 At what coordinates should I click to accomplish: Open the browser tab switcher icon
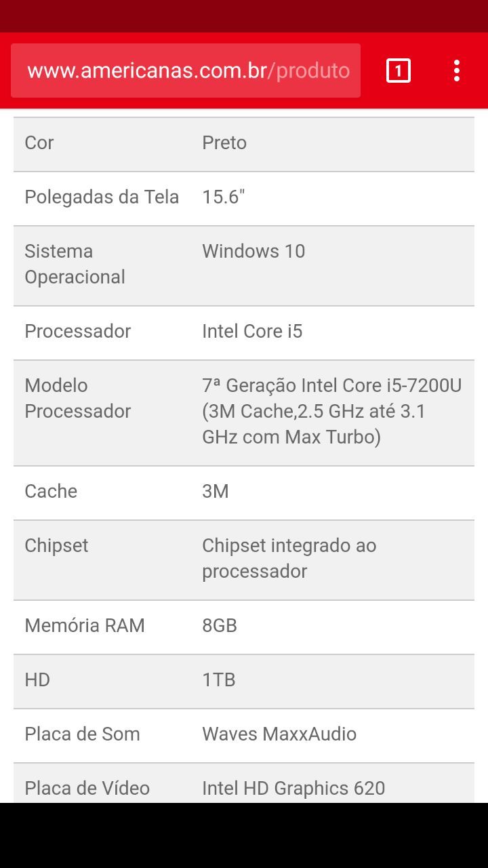[x=398, y=71]
